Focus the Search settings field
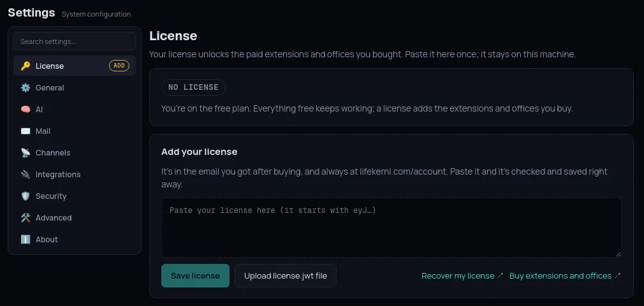The height and width of the screenshot is (306, 644). tap(75, 41)
